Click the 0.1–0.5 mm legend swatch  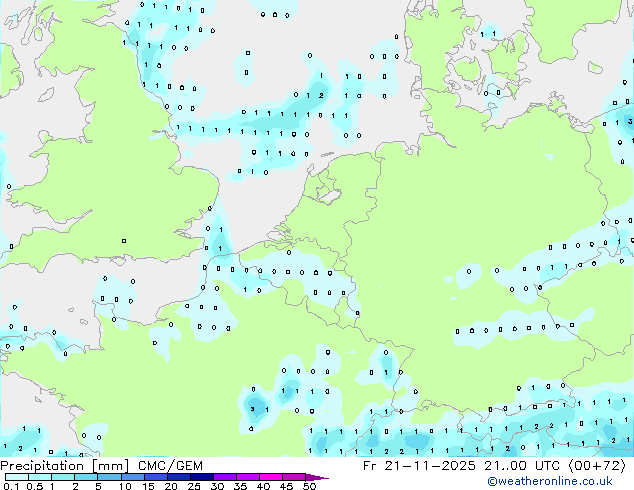pos(17,477)
